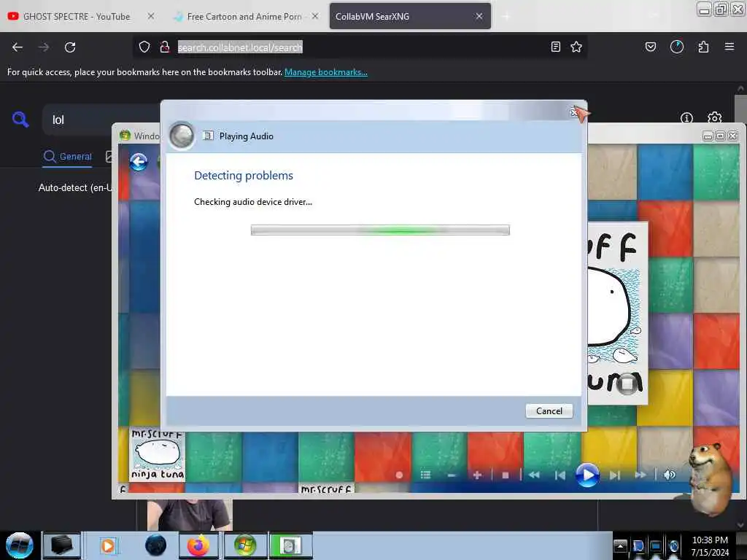Open SearXNG preferences gear

(x=715, y=117)
